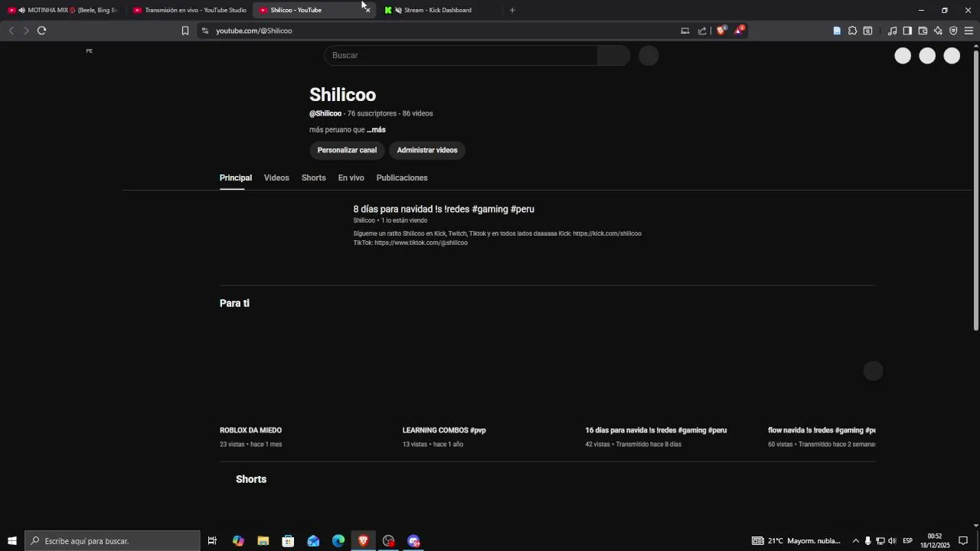Click the tab search toolbar icon
This screenshot has height=551, width=980.
867,31
